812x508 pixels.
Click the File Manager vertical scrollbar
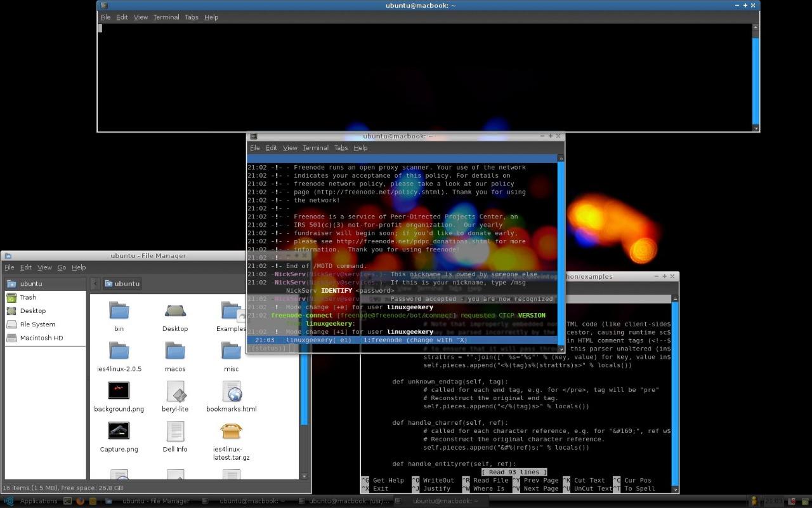[x=304, y=387]
